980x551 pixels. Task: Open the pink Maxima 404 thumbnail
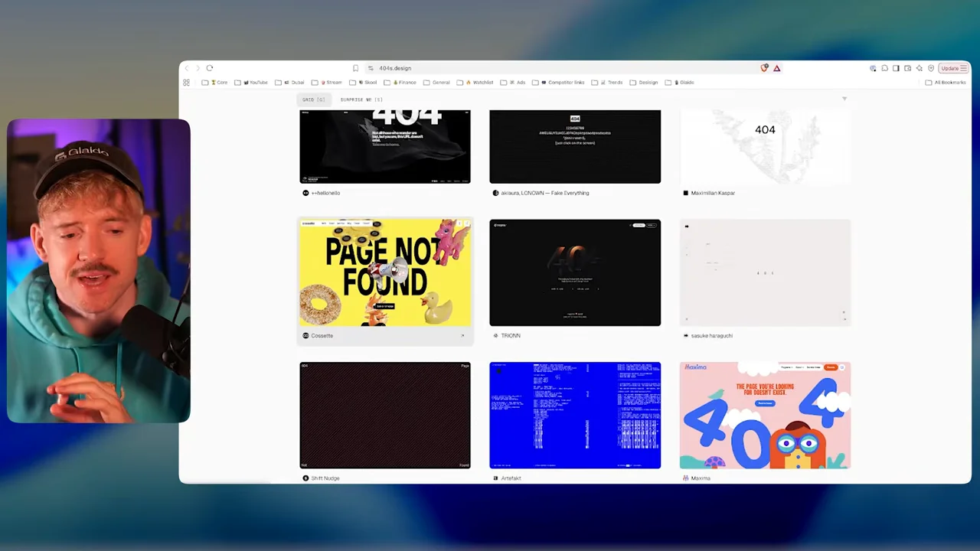pos(765,415)
